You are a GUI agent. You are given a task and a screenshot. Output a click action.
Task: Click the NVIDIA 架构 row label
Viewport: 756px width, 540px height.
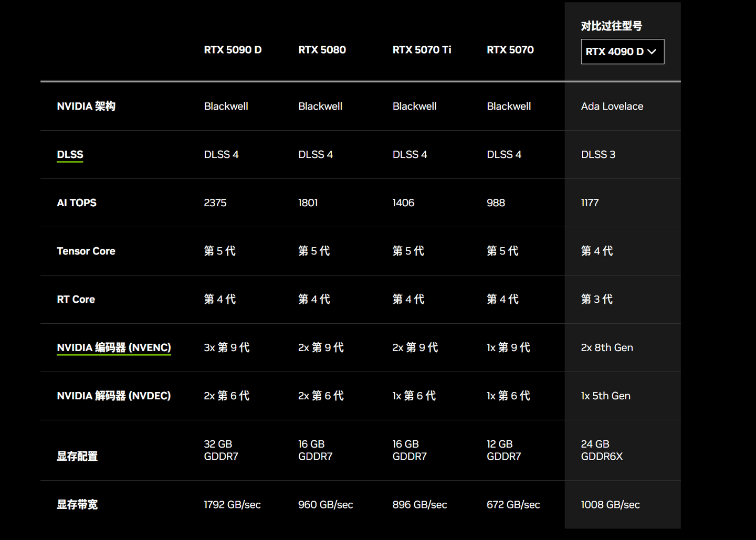click(86, 106)
